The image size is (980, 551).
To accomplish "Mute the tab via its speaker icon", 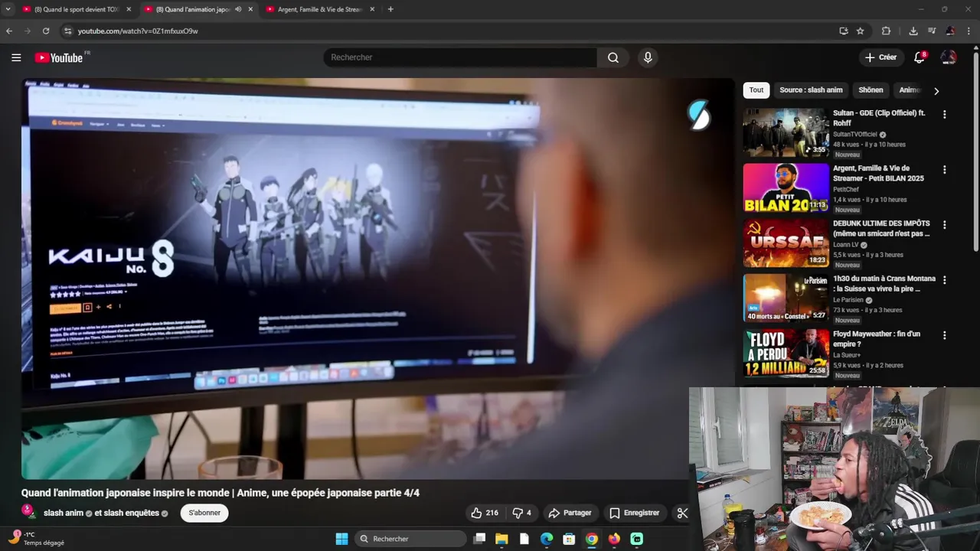I will pyautogui.click(x=238, y=9).
